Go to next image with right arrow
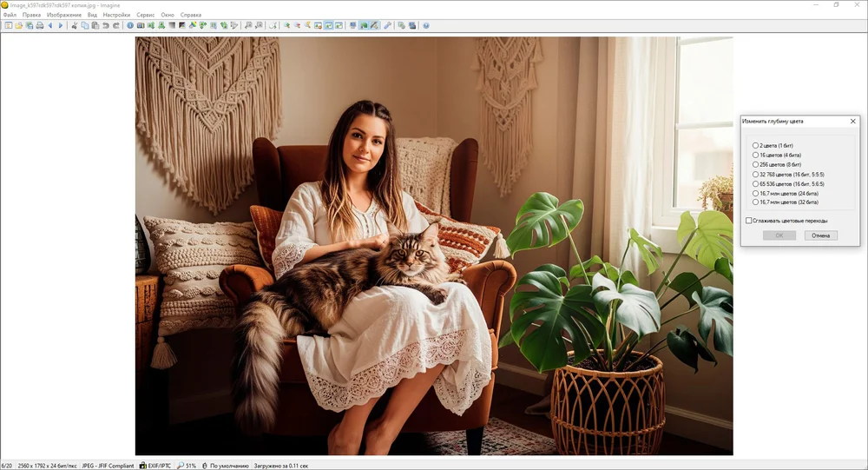The height and width of the screenshot is (470, 868). coord(60,26)
